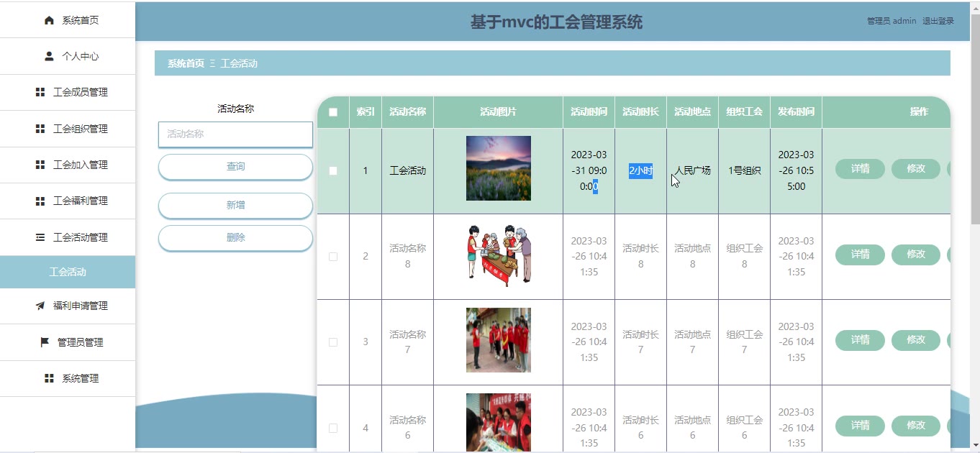The width and height of the screenshot is (980, 453).
Task: Expand the 福利申请管理 menu
Action: (68, 306)
